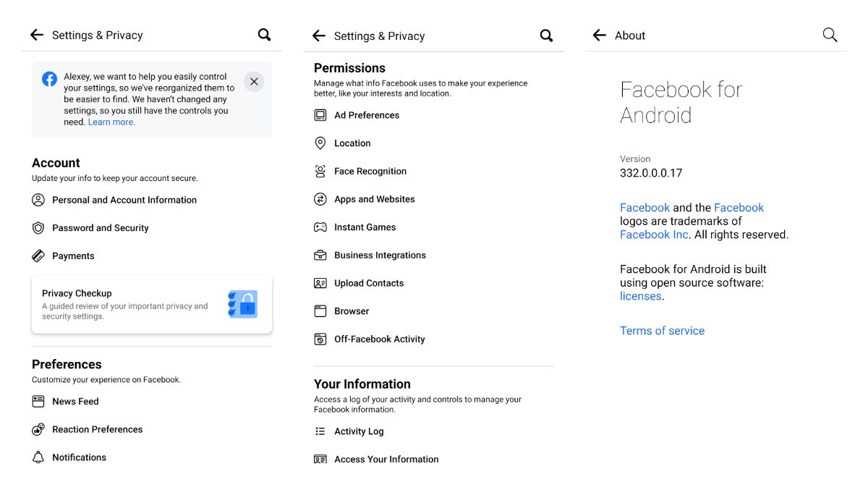Tap the back arrow on the About screen
Image resolution: width=868 pixels, height=485 pixels.
(x=599, y=35)
